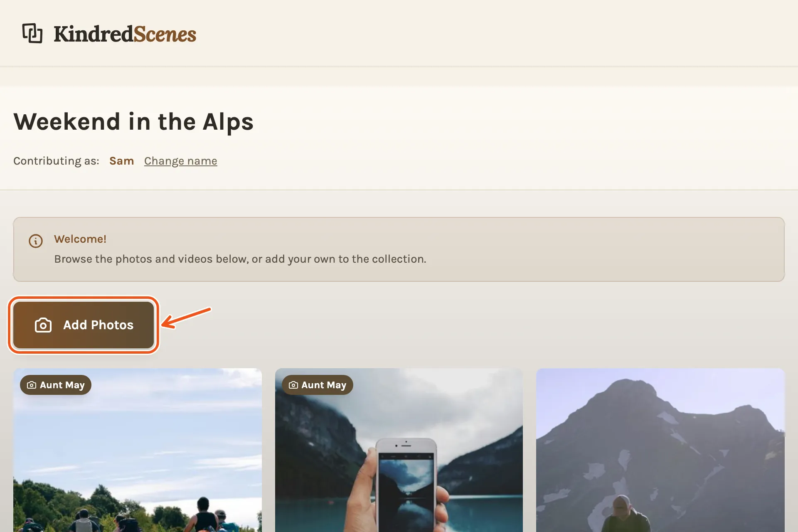The height and width of the screenshot is (532, 798).
Task: Click the orange arrow pointing at Add Photos
Action: coord(186,318)
